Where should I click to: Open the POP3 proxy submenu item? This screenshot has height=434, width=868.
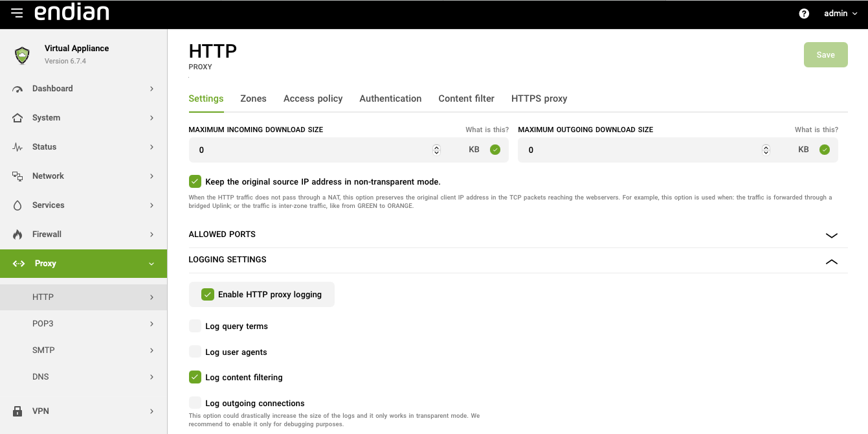click(83, 324)
